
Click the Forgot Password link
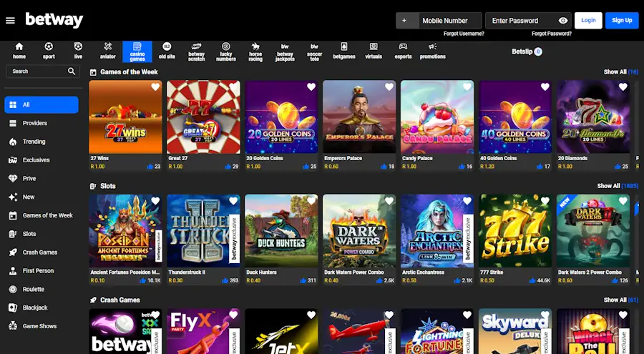coord(551,34)
